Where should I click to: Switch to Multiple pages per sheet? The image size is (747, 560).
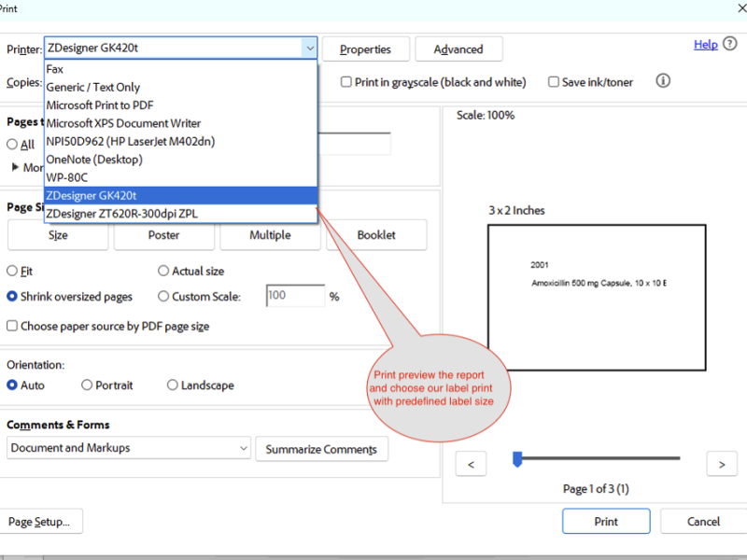point(270,235)
